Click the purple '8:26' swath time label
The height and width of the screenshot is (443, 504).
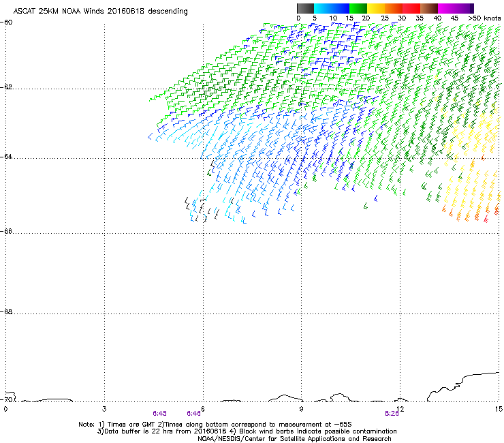pos(392,414)
